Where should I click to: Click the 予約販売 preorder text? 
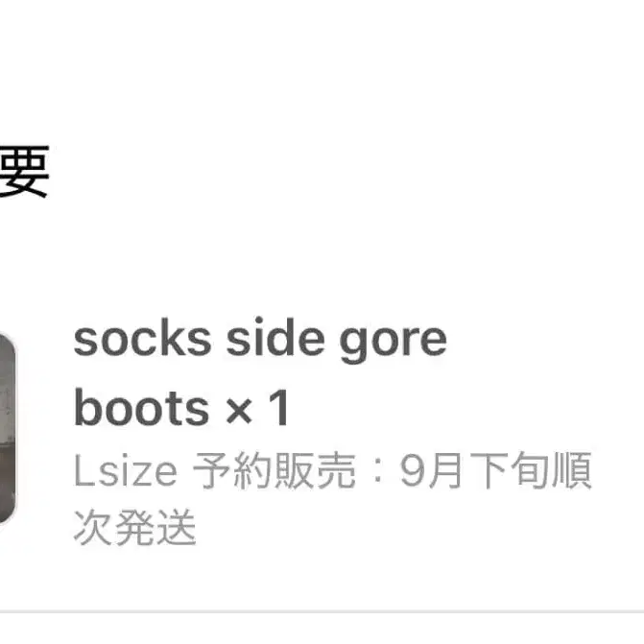pos(274,470)
